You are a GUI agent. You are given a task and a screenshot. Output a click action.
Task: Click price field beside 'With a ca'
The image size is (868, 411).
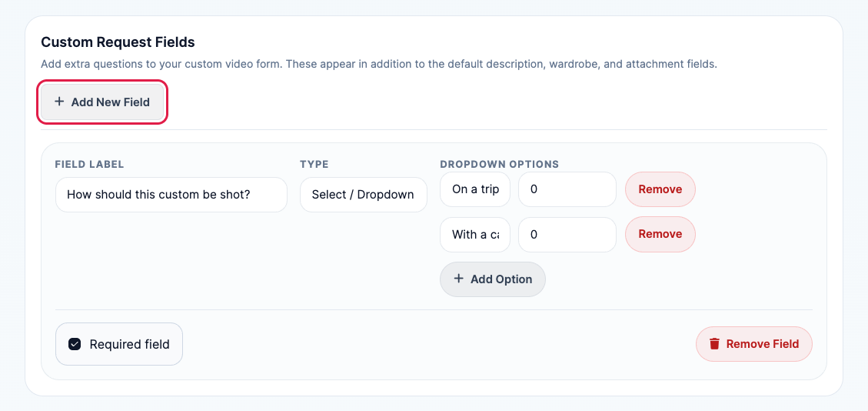[x=567, y=234]
